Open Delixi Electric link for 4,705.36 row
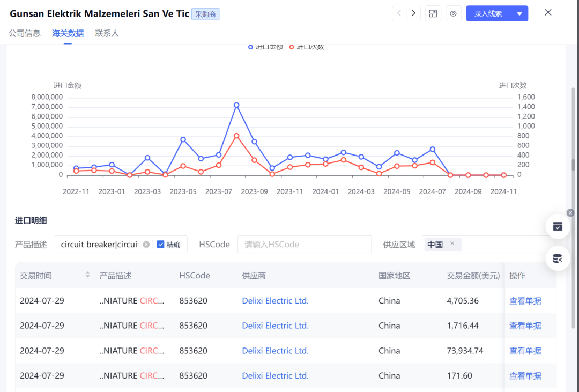This screenshot has width=579, height=392. (275, 301)
